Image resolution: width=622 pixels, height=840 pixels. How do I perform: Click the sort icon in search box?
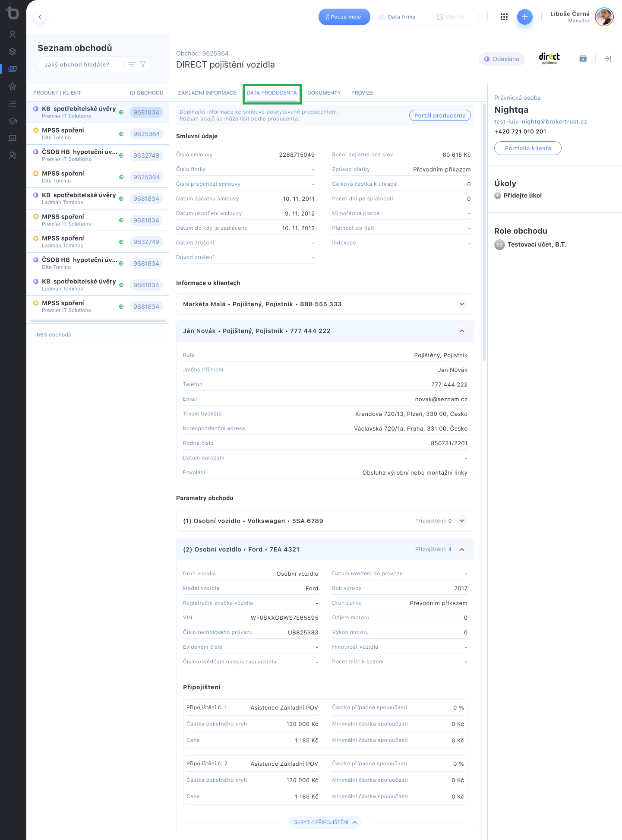132,64
